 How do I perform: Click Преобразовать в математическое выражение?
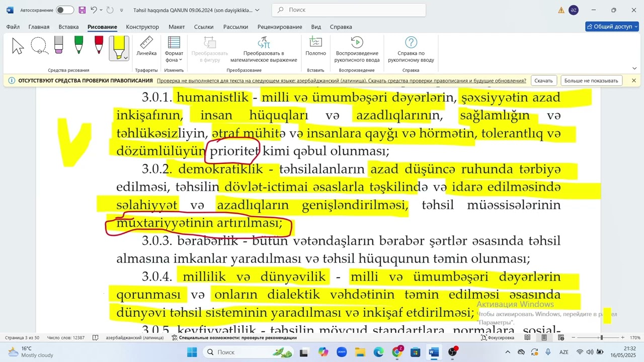264,49
